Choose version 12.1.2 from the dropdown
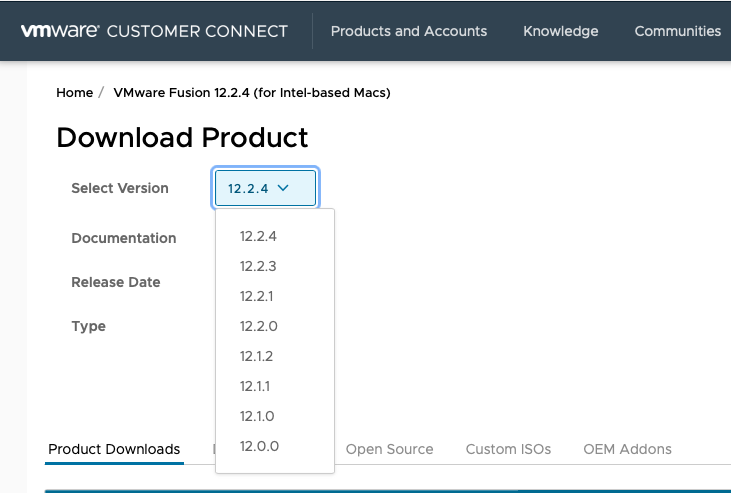 pos(257,357)
